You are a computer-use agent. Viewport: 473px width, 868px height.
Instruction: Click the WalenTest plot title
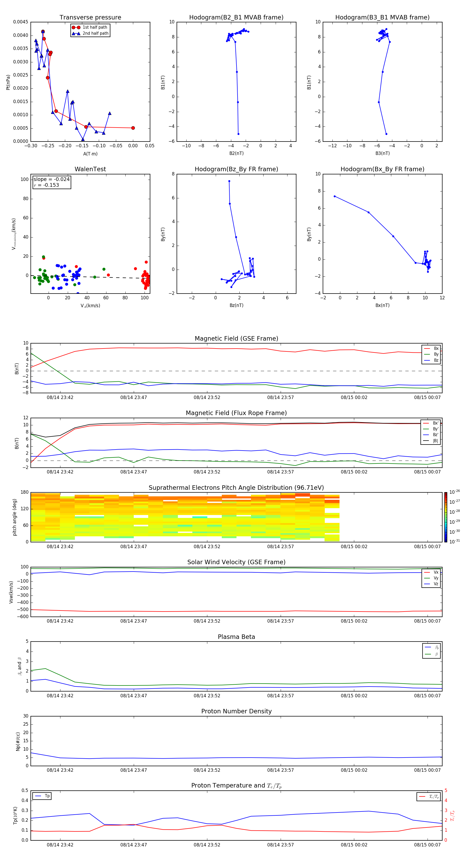[90, 169]
